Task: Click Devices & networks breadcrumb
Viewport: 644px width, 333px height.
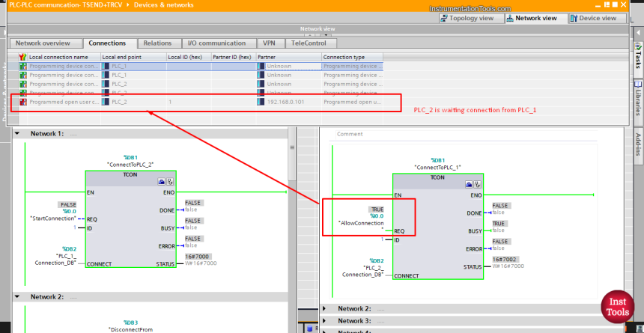Action: (x=163, y=5)
